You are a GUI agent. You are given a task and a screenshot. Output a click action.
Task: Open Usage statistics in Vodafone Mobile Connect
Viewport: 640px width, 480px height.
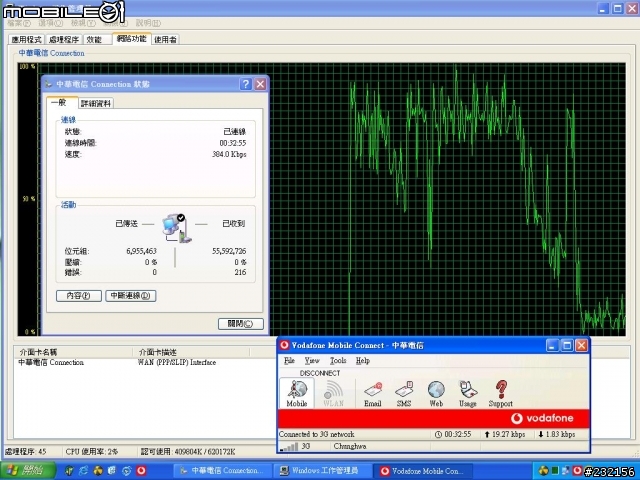click(x=468, y=394)
